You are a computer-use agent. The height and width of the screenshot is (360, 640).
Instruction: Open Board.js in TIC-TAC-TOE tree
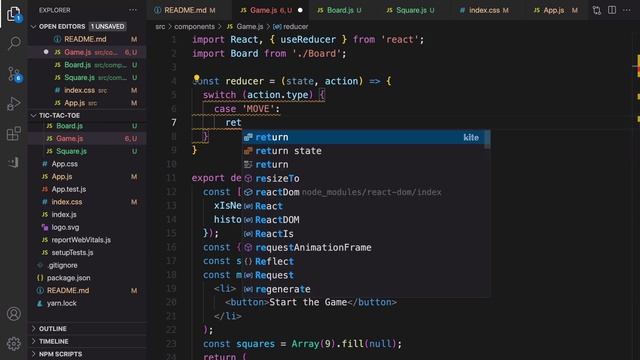(x=87, y=126)
